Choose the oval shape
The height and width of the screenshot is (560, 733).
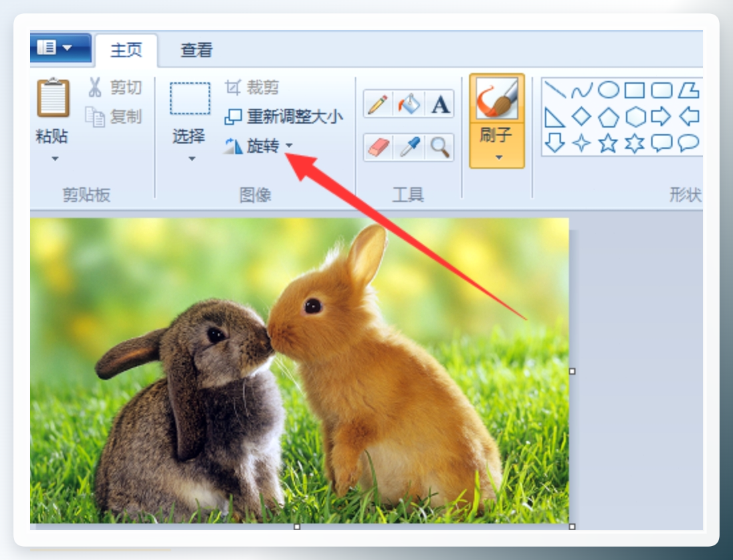(608, 90)
